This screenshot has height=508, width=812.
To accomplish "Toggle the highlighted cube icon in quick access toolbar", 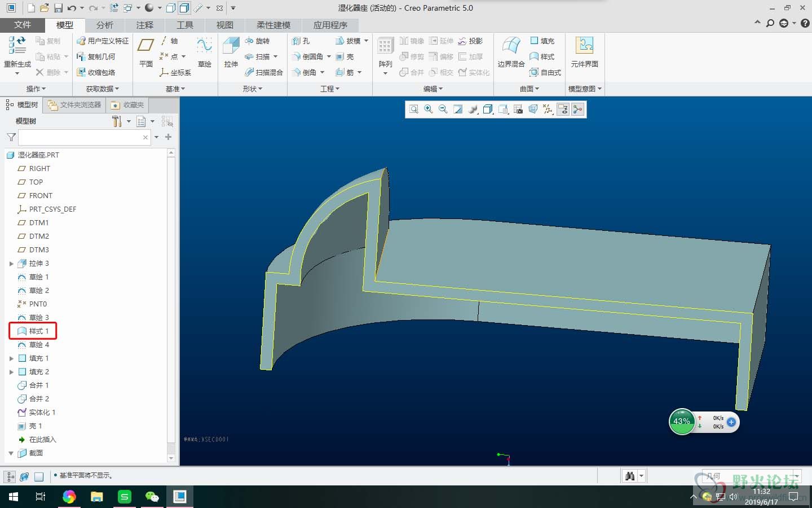I will point(184,8).
